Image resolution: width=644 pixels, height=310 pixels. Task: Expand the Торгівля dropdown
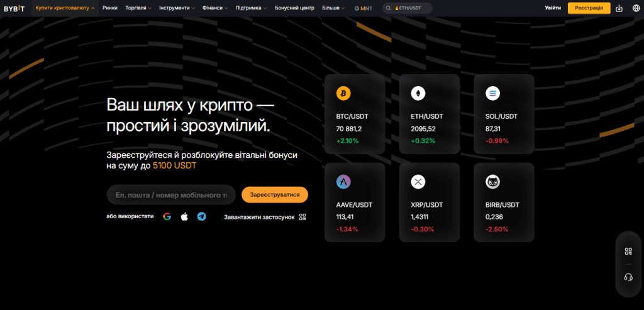pos(138,8)
